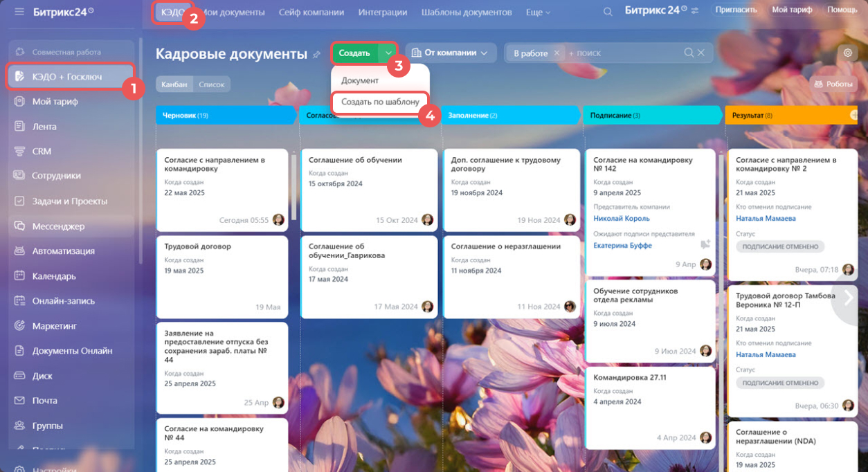
Task: Collapse the sidebar with the hamburger icon
Action: (x=19, y=12)
